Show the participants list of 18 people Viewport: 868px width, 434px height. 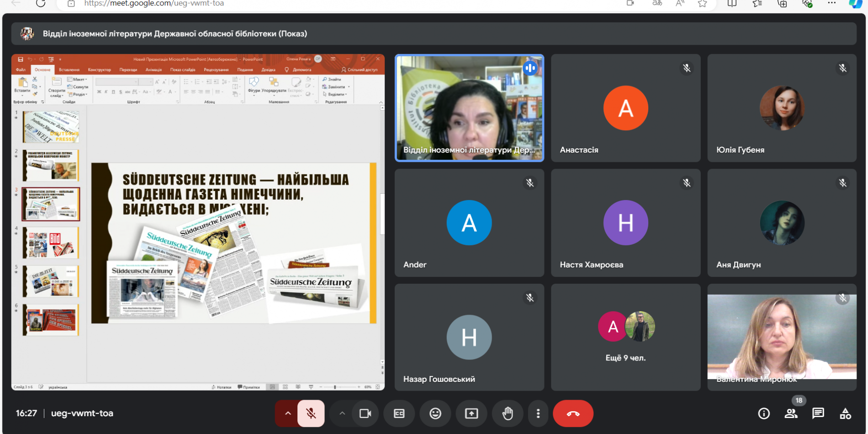pyautogui.click(x=791, y=413)
